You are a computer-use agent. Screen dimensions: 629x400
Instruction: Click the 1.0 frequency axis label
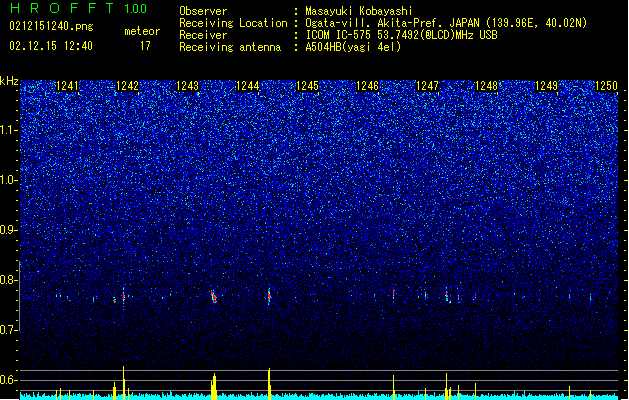[x=8, y=180]
